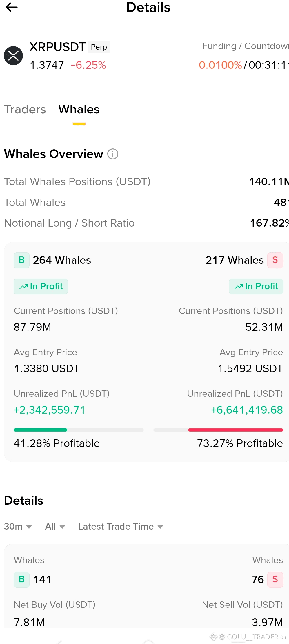This screenshot has height=644, width=289.
Task: Tap the green B badge beside 264 Whales
Action: click(21, 260)
